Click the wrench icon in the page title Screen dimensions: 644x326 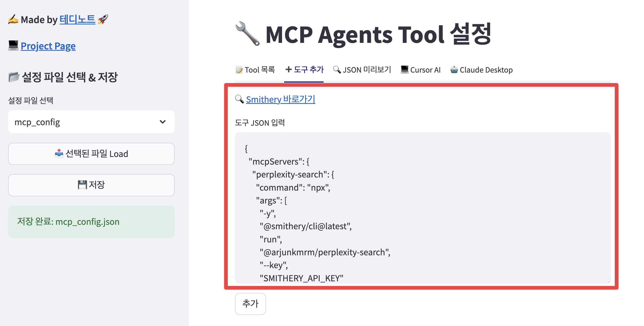click(247, 34)
